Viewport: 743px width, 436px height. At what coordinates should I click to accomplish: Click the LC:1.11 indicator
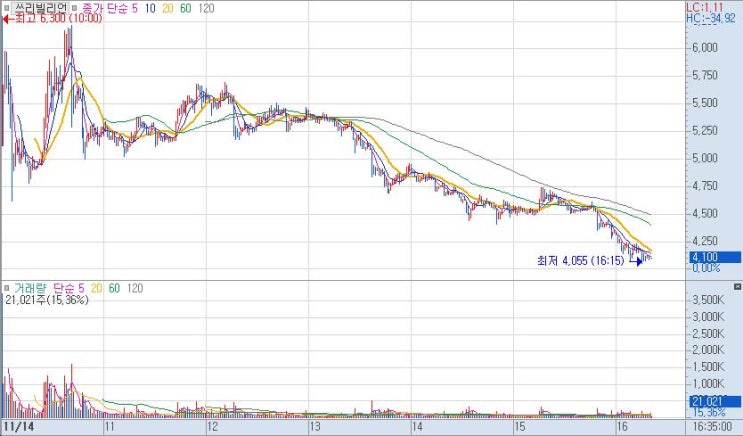coord(705,7)
